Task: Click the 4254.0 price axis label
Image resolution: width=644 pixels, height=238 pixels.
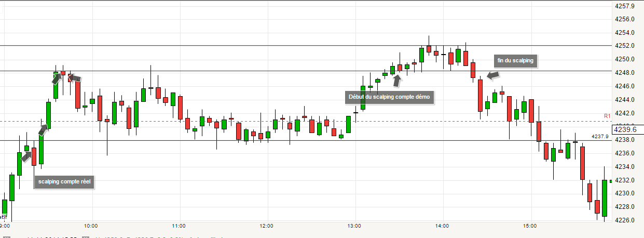Action: pyautogui.click(x=625, y=33)
